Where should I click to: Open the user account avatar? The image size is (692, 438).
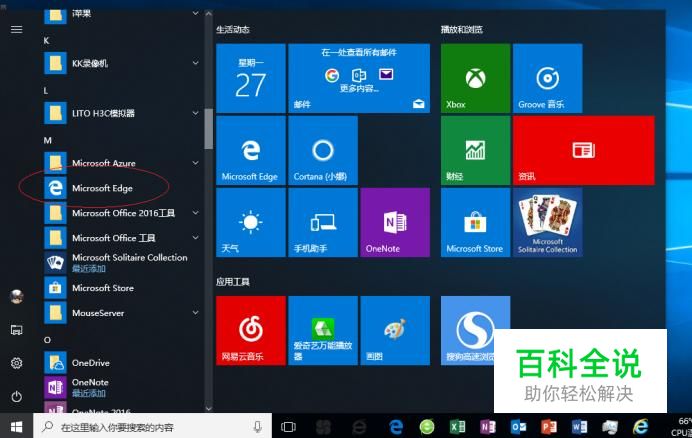[16, 297]
